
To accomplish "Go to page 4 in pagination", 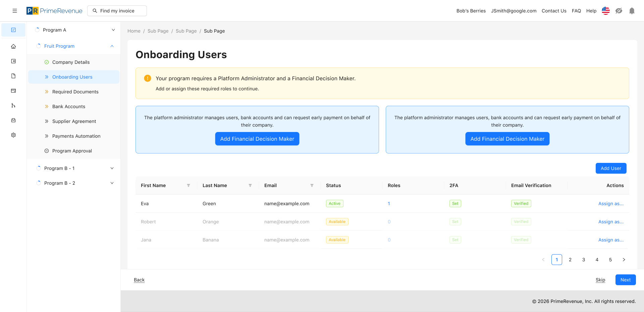I will 597,260.
